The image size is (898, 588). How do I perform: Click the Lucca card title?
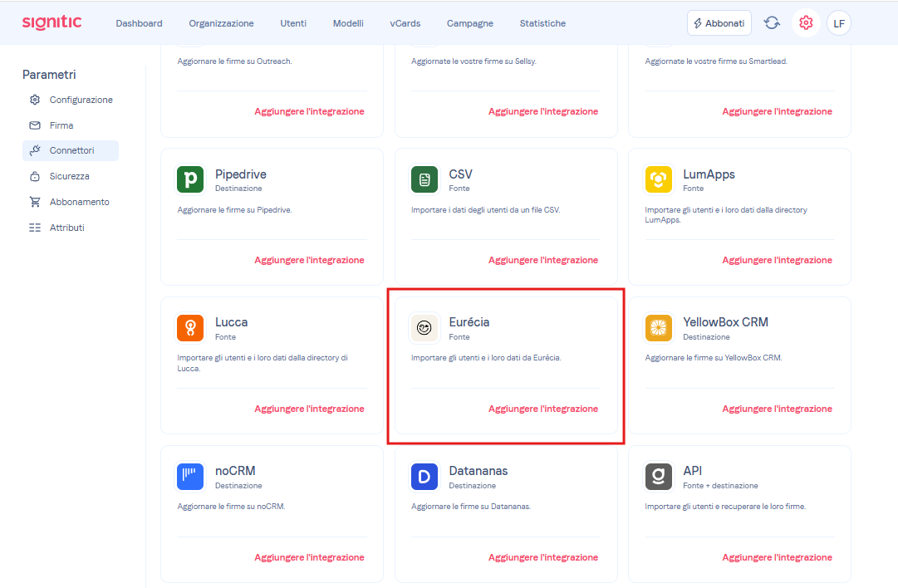point(232,322)
